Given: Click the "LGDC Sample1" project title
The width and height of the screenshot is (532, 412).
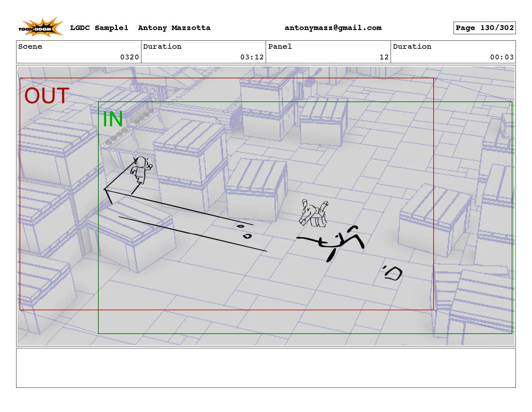Looking at the screenshot, I should tap(99, 28).
